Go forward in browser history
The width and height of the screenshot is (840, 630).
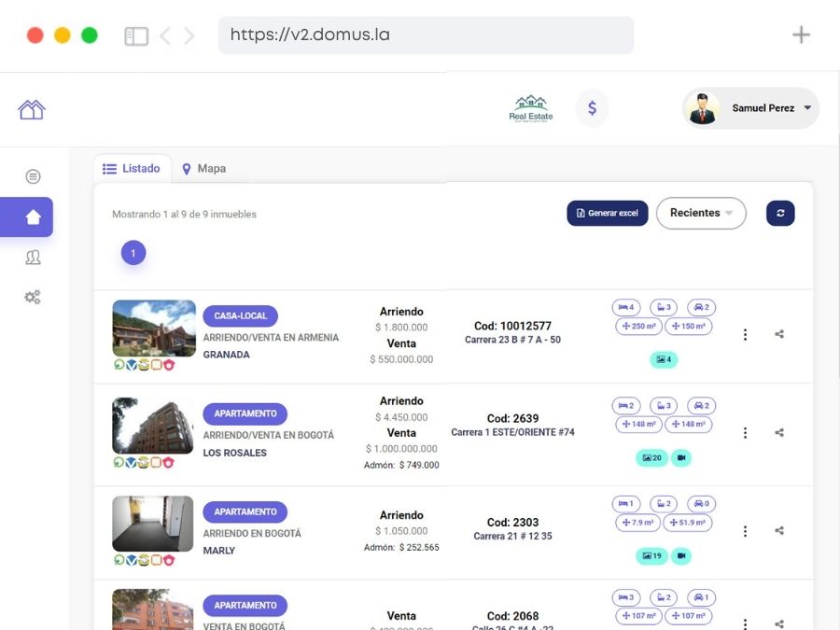(189, 35)
